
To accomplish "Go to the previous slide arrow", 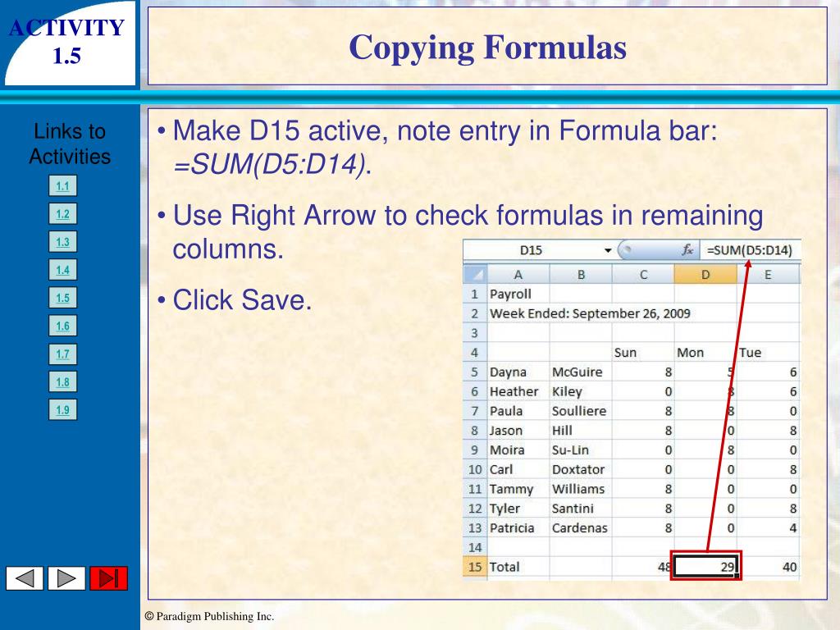I will coord(25,578).
